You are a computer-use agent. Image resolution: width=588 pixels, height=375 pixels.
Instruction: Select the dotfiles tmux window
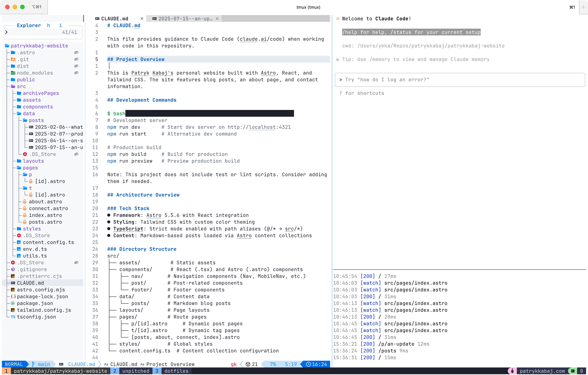pyautogui.click(x=176, y=371)
